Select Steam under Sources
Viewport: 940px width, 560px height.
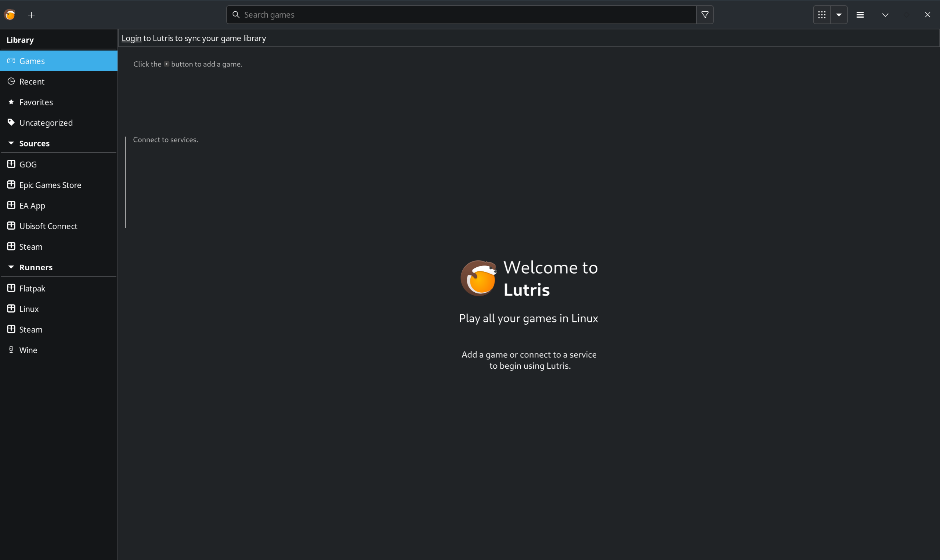59,246
